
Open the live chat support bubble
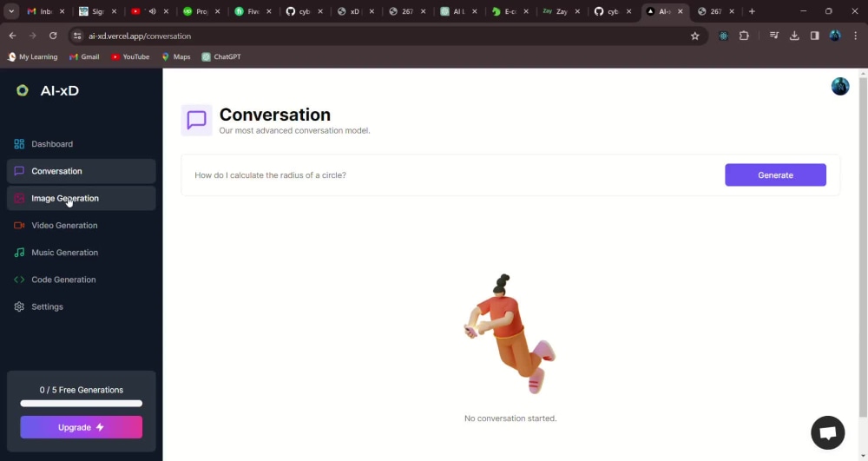click(x=827, y=432)
